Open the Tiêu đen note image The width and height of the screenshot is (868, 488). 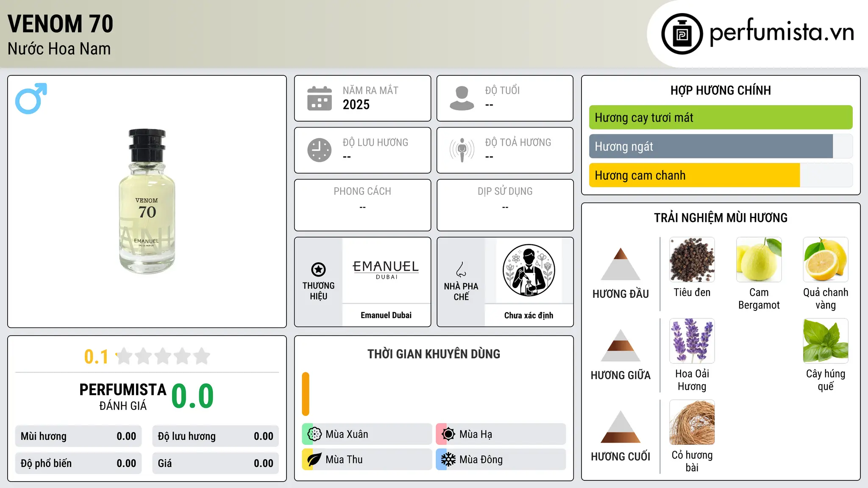692,260
